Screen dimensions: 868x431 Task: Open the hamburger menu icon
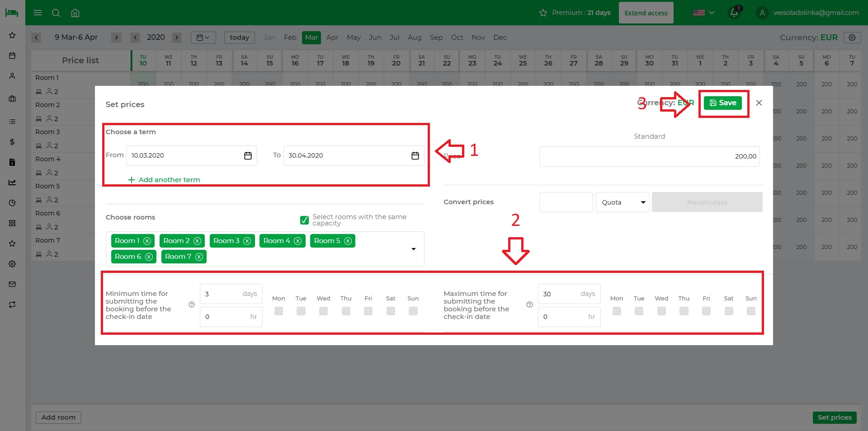pos(38,13)
